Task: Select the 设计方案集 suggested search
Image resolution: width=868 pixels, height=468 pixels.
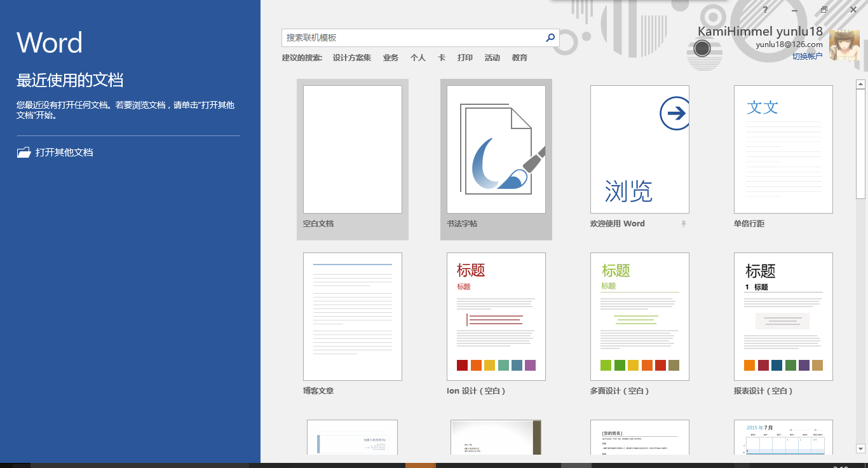Action: (x=352, y=58)
